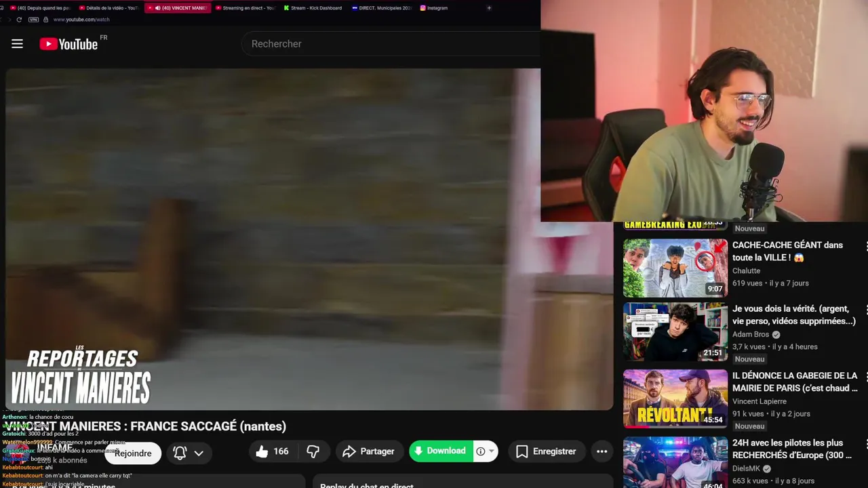
Task: Toggle the notification bell for the channel
Action: tap(180, 453)
